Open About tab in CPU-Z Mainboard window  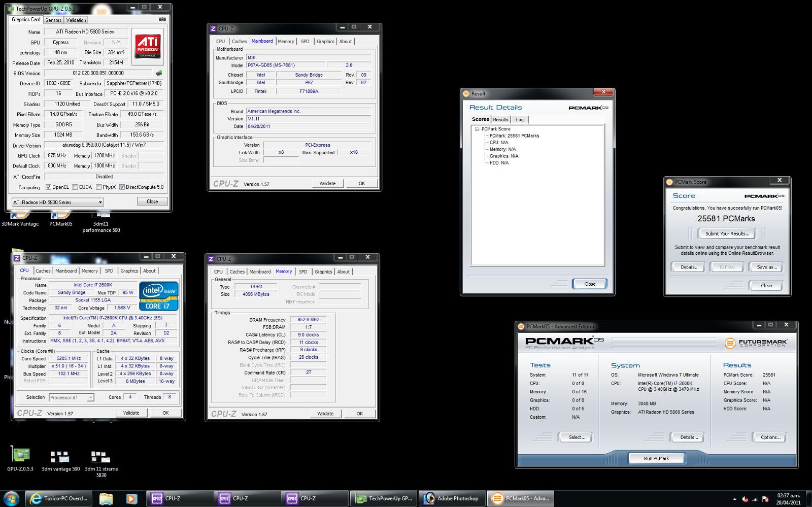point(346,42)
